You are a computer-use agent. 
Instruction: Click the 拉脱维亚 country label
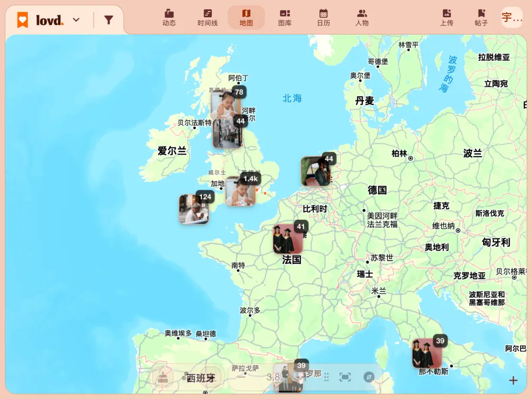[494, 57]
